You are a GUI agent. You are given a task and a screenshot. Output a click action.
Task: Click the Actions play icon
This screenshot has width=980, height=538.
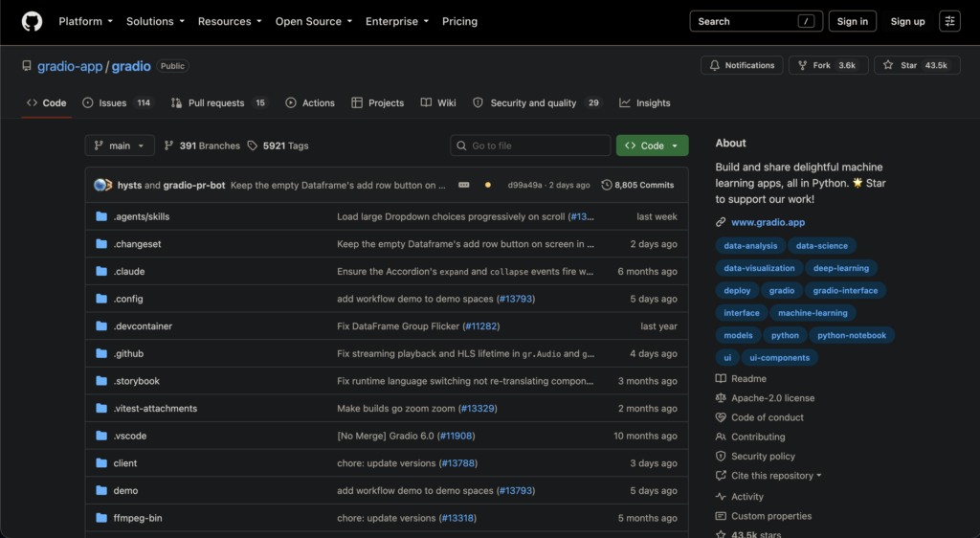point(291,102)
